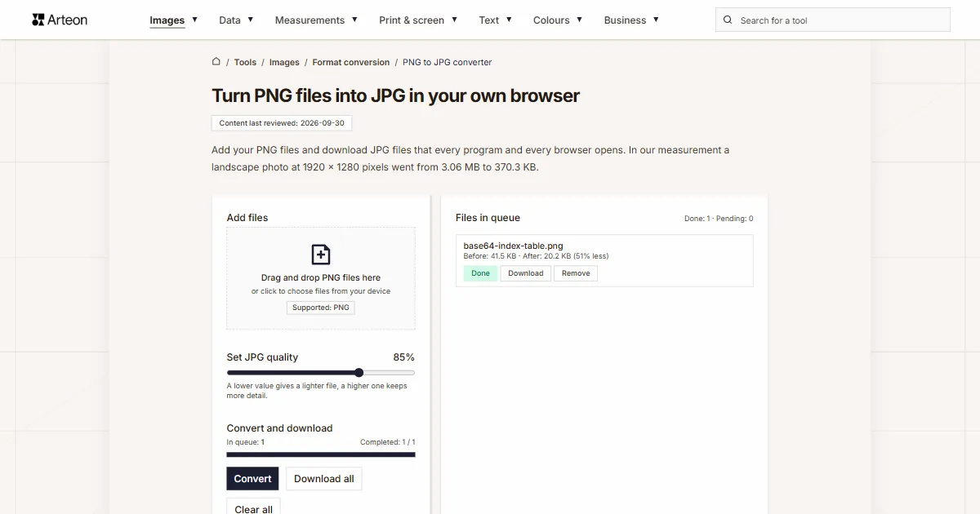Image resolution: width=980 pixels, height=514 pixels.
Task: Click the Arteon logo icon
Action: pyautogui.click(x=38, y=20)
